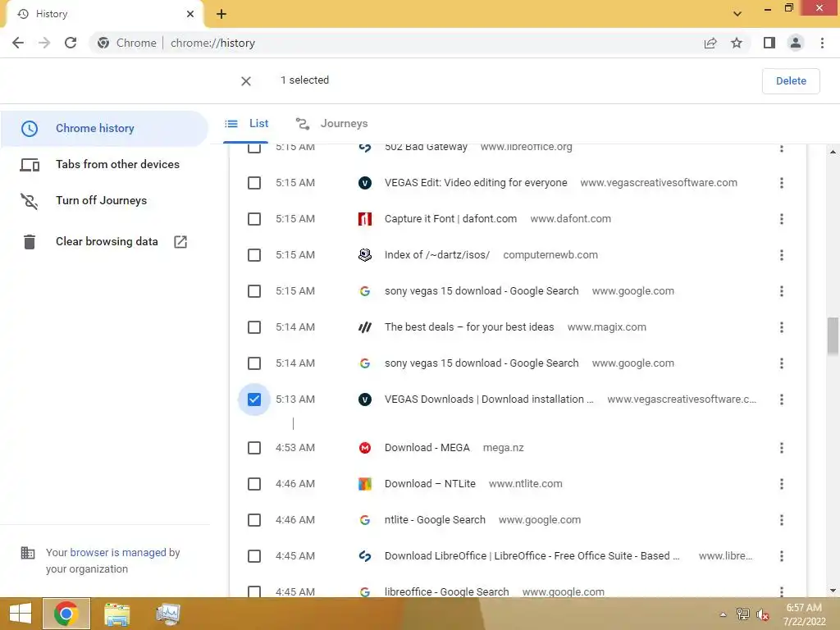Open the 5:14 AM sony vegas search link
This screenshot has width=840, height=630.
tap(482, 363)
